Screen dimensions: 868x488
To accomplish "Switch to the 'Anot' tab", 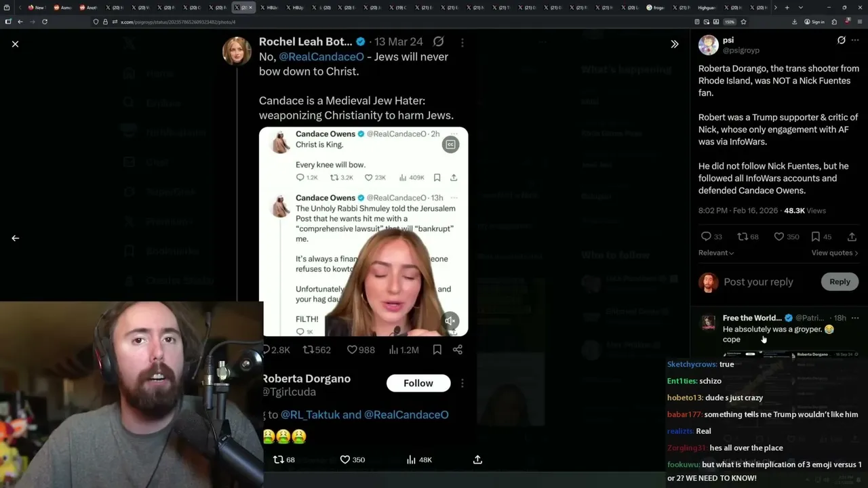I will (89, 7).
